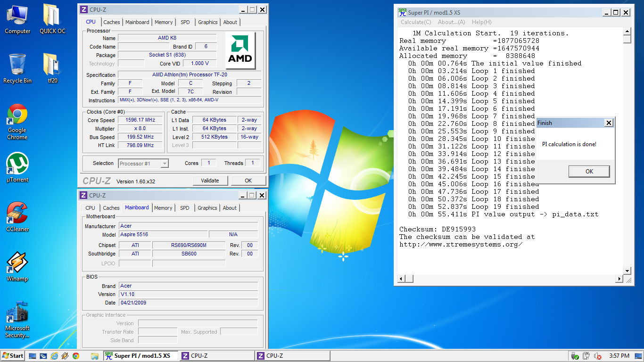The width and height of the screenshot is (644, 362).
Task: Launch Winamp from desktop shortcut
Action: [17, 267]
